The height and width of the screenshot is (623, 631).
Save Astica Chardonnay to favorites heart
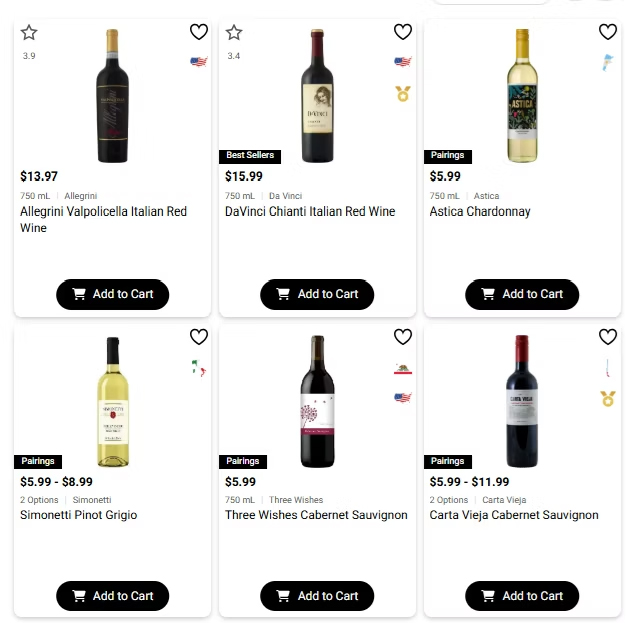pos(608,32)
